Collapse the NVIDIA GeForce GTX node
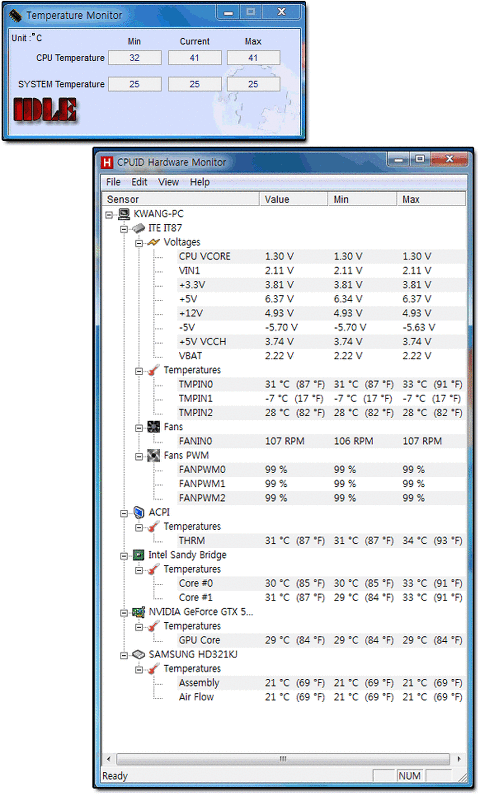 pos(124,613)
